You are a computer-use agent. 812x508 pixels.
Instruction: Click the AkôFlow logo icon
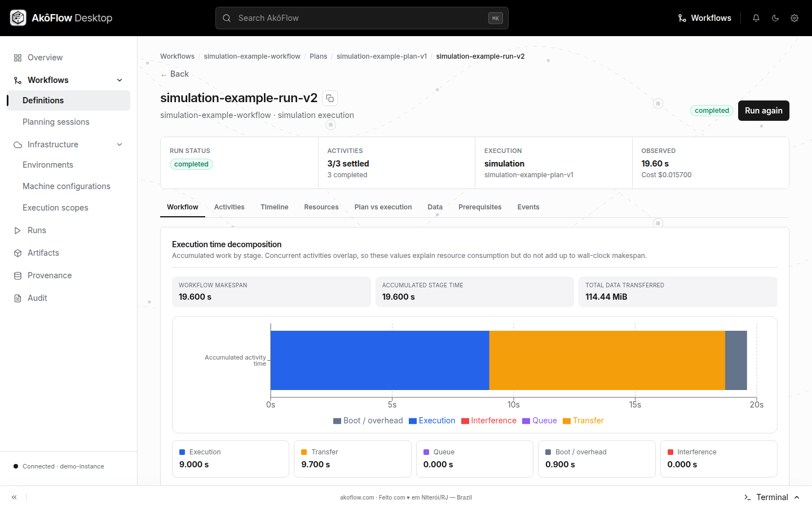click(18, 18)
